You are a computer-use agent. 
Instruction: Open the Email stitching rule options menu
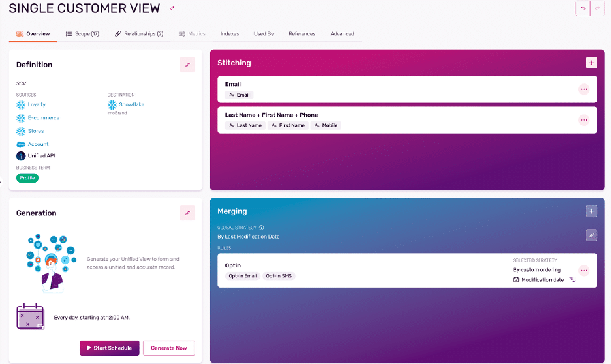click(584, 89)
